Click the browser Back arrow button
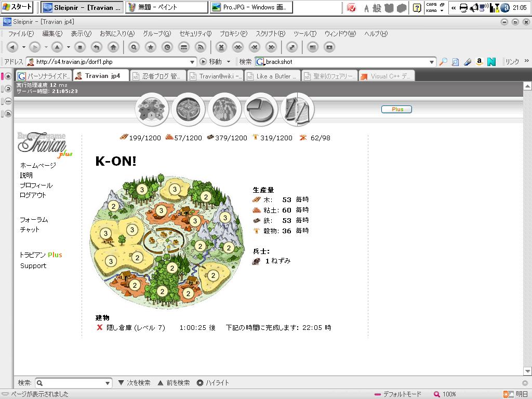532x399 pixels. tap(12, 47)
